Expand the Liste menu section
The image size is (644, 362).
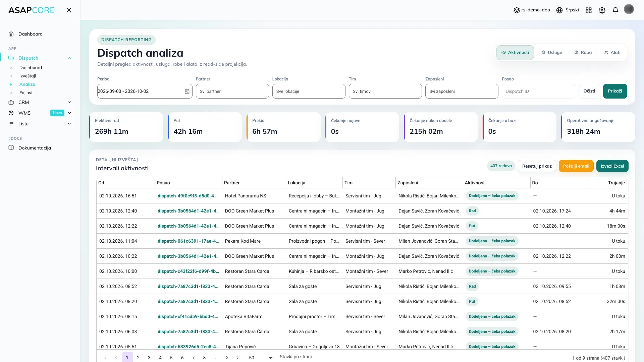click(69, 124)
